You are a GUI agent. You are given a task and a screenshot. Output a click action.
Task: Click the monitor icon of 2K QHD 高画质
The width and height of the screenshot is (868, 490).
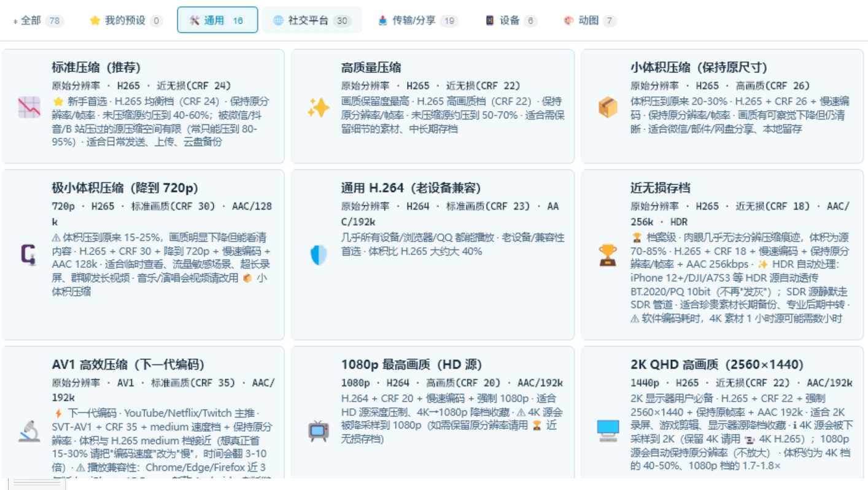pos(608,431)
